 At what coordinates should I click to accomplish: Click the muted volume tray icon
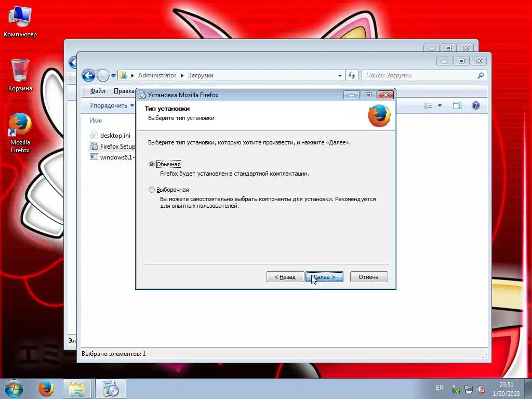point(481,390)
